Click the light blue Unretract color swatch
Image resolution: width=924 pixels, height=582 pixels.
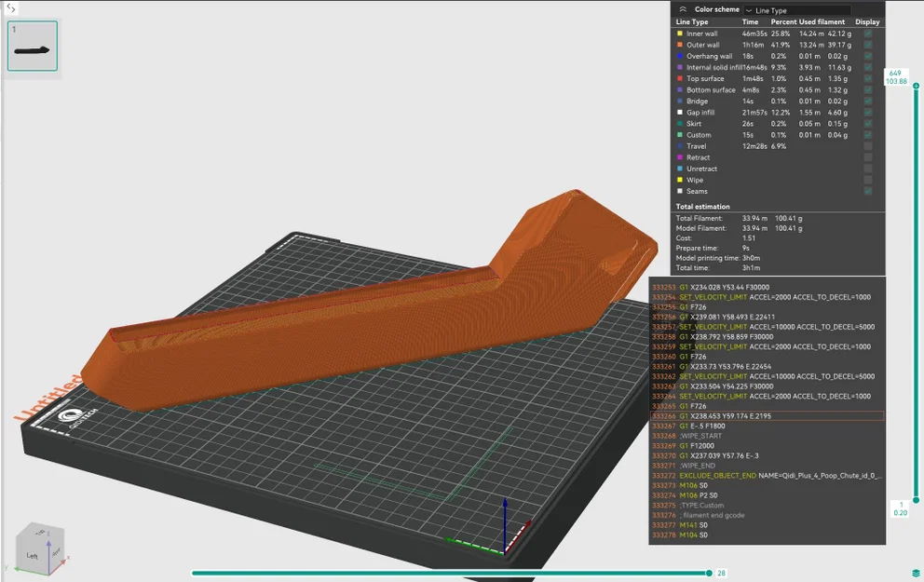coord(679,169)
